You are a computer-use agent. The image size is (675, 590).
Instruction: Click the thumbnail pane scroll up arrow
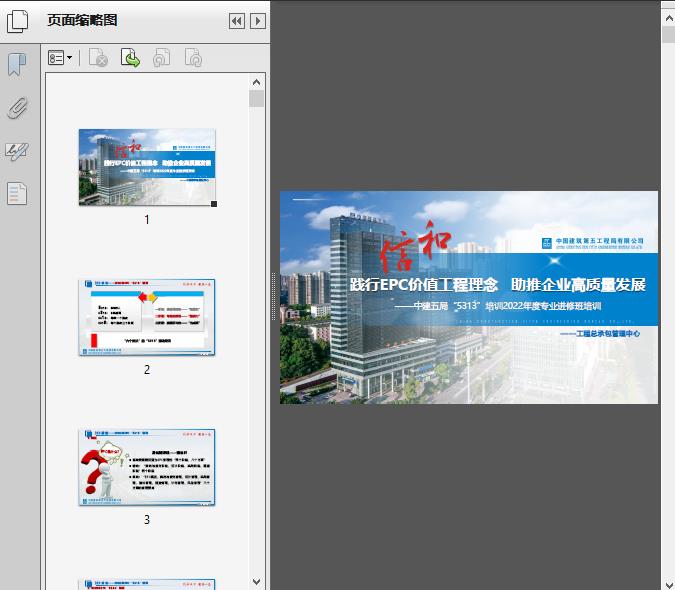257,82
